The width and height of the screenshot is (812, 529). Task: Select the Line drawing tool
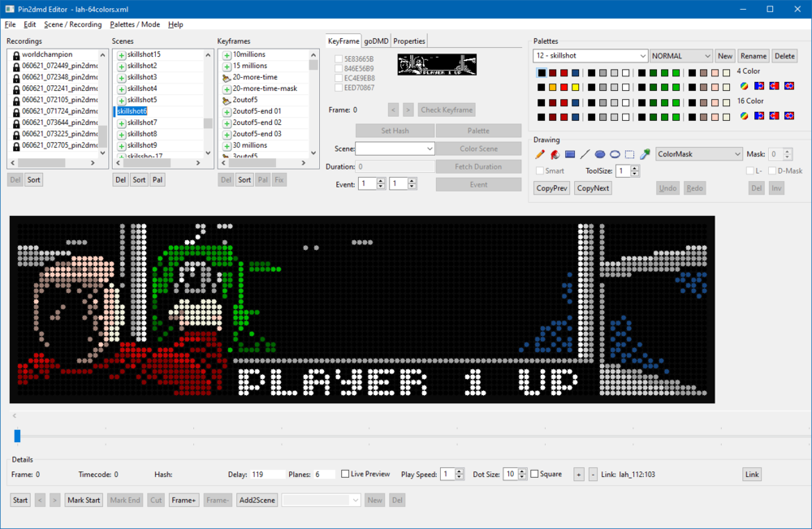(585, 154)
